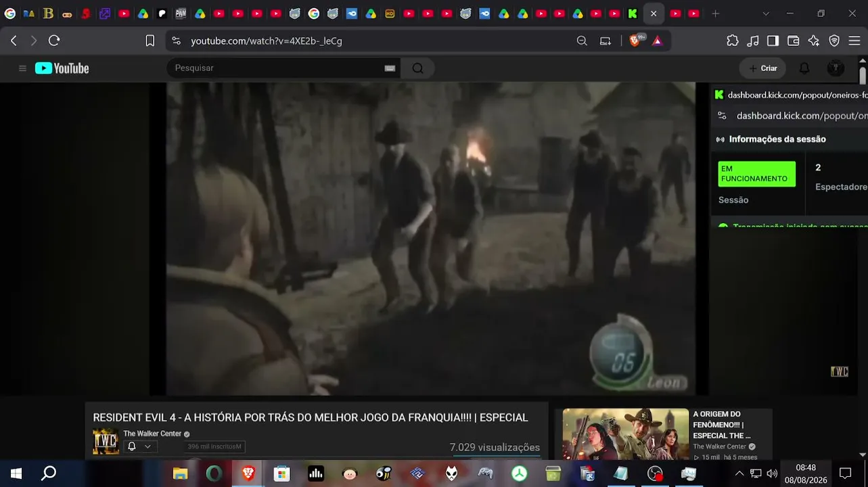Select 'Informações da sessão' panel header
The height and width of the screenshot is (487, 868).
click(x=777, y=139)
